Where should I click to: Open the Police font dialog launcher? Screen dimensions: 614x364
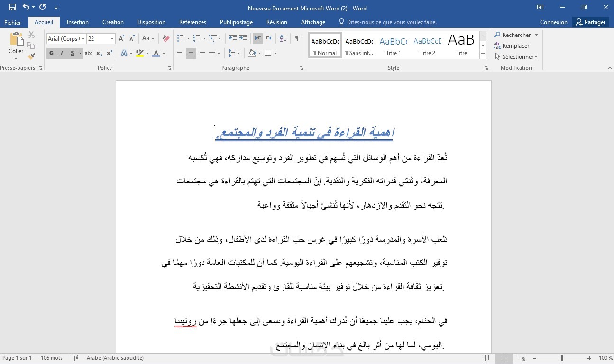coord(170,68)
